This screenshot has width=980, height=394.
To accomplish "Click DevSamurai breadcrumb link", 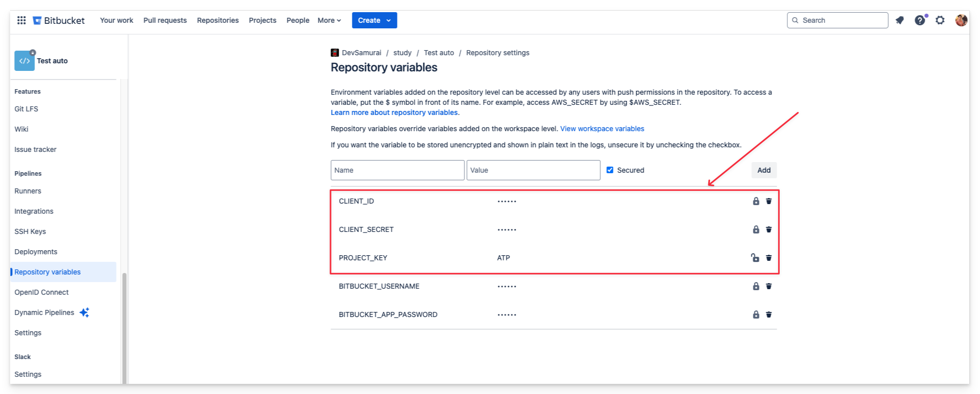I will pyautogui.click(x=361, y=53).
